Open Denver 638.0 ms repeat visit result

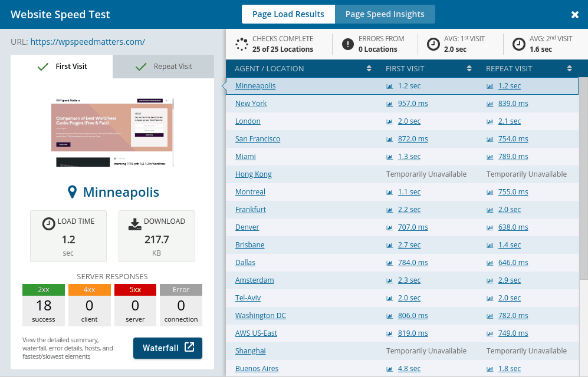[513, 227]
